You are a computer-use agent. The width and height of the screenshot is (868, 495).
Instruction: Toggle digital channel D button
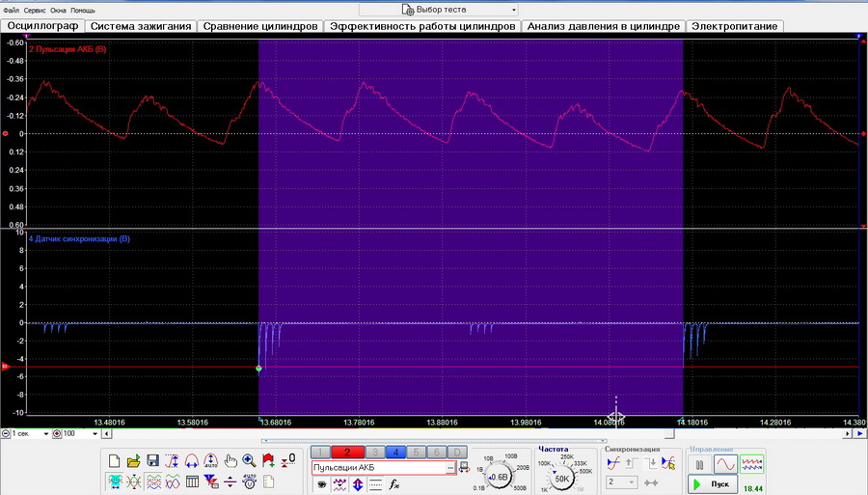point(457,453)
